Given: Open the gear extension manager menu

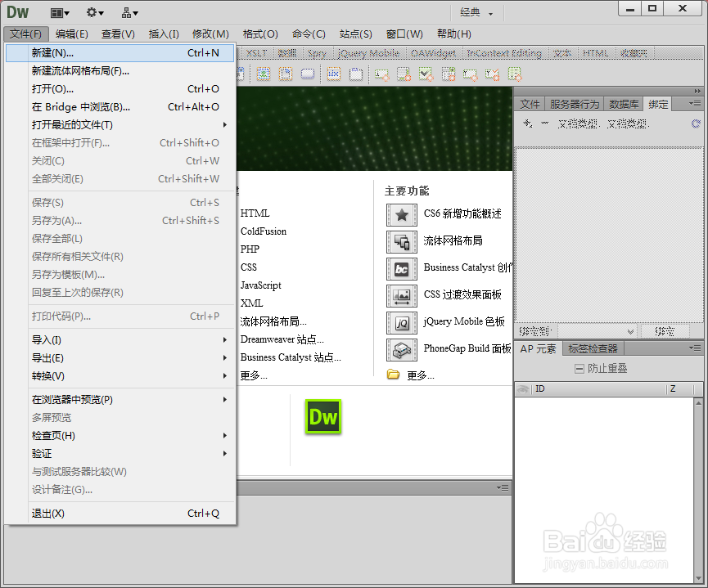Looking at the screenshot, I should point(95,12).
